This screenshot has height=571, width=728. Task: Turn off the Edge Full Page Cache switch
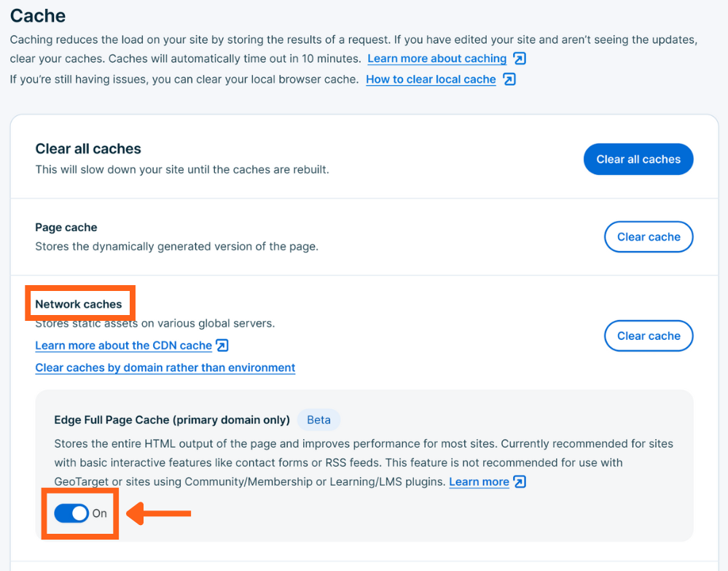click(x=71, y=513)
